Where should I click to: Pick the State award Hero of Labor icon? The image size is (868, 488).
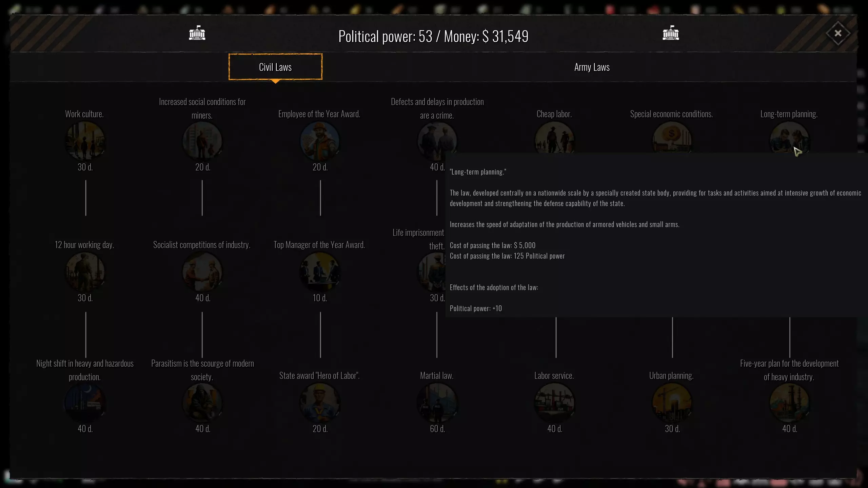320,402
